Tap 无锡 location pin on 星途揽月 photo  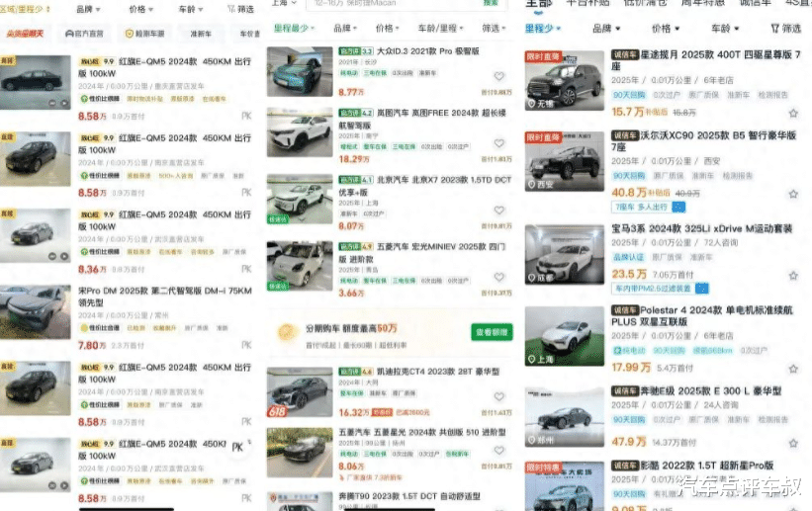coord(531,104)
